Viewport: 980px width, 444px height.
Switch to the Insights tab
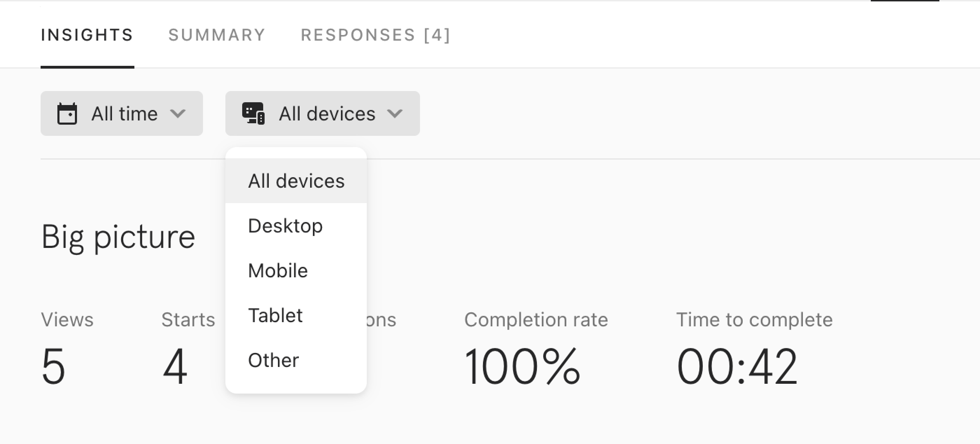click(x=87, y=35)
